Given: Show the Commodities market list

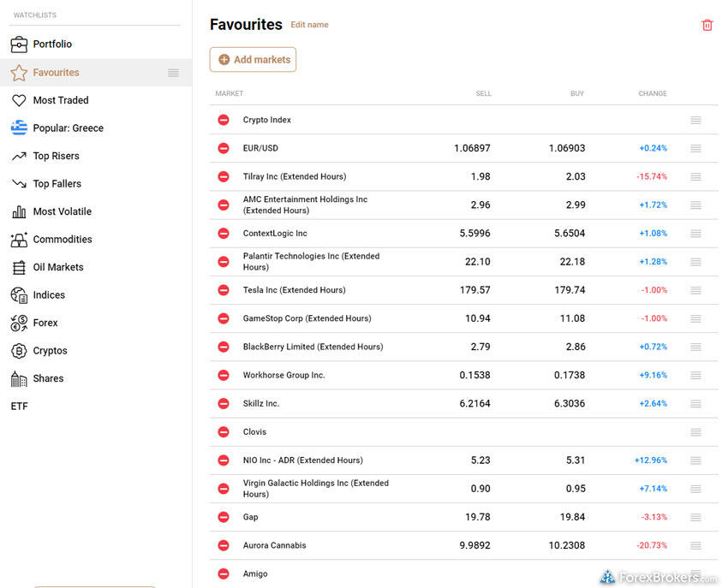Looking at the screenshot, I should [62, 240].
